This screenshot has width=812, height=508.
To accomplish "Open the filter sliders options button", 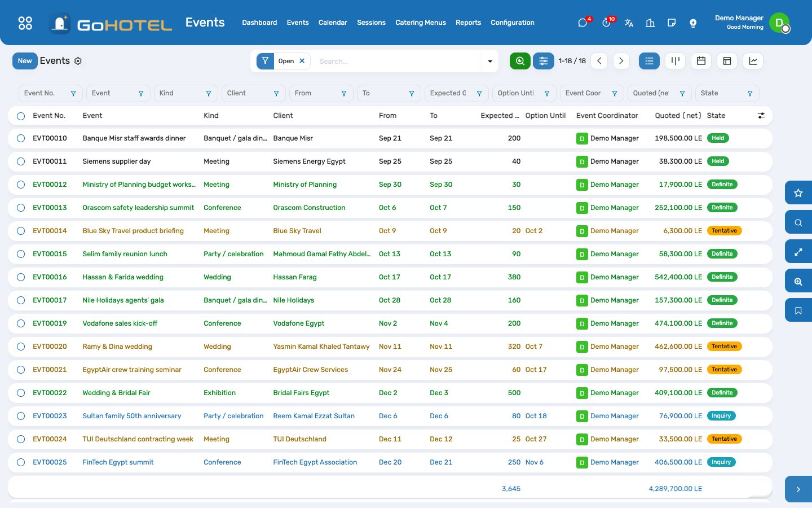I will pyautogui.click(x=544, y=61).
